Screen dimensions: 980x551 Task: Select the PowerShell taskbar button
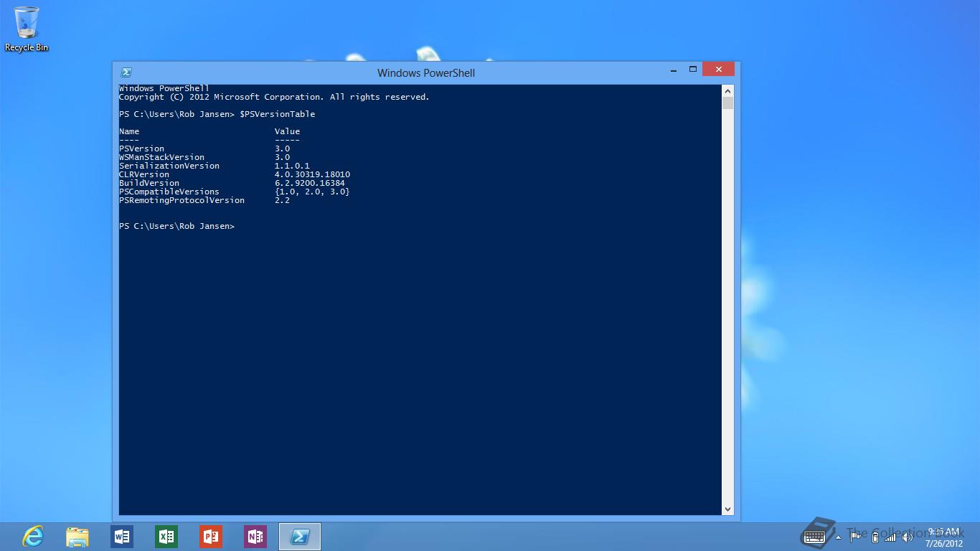pyautogui.click(x=300, y=537)
